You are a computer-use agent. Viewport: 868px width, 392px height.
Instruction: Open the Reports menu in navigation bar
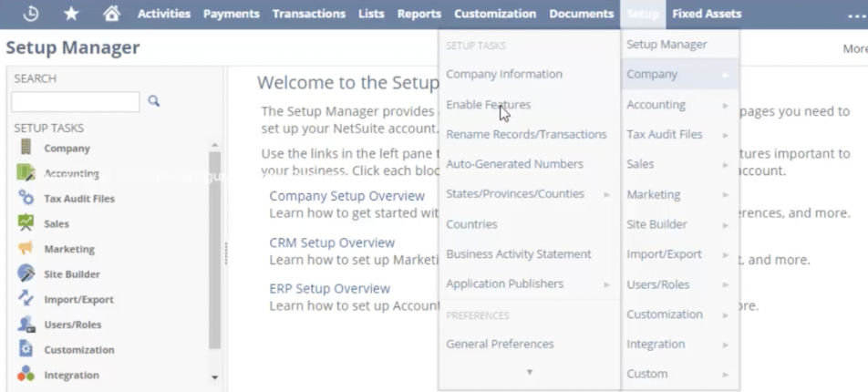[x=418, y=14]
